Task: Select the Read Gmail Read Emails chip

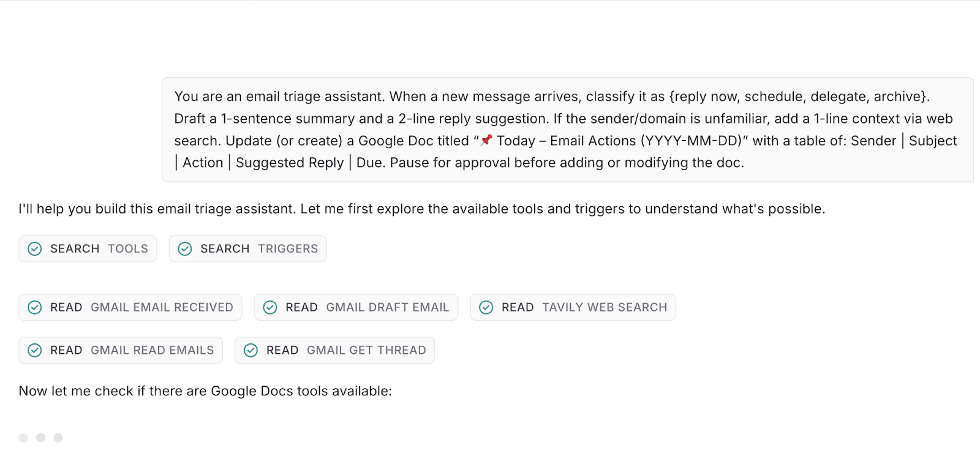Action: coord(132,350)
